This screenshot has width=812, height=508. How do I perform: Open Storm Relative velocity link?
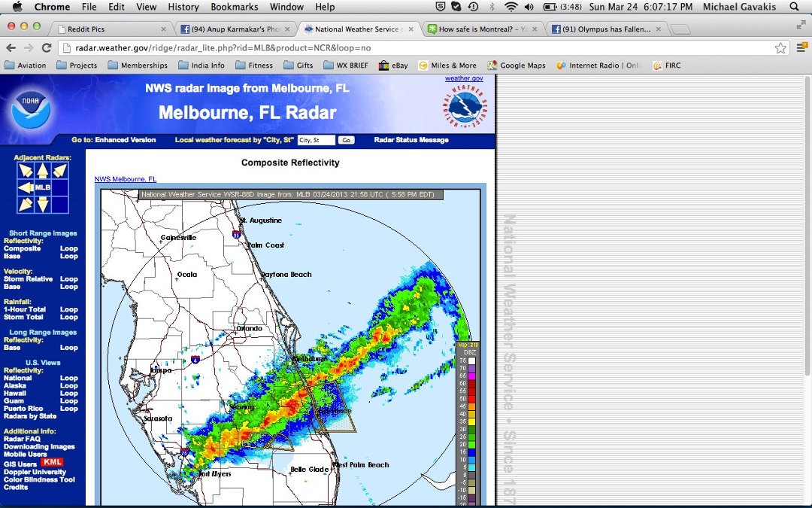[28, 279]
